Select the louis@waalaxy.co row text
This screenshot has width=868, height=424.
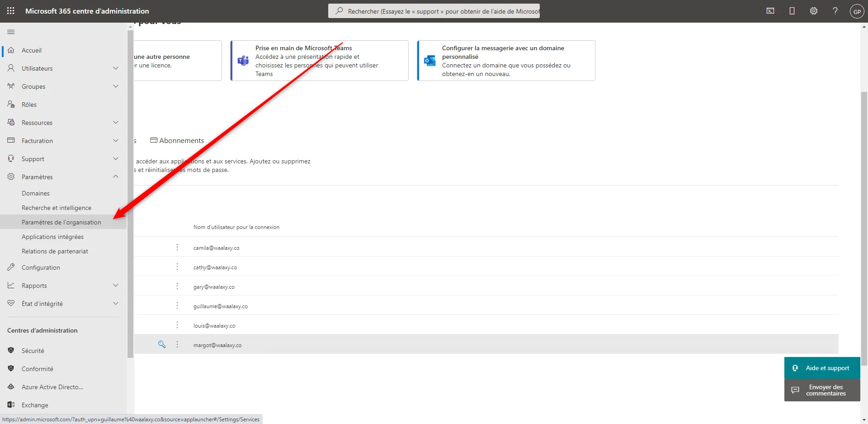coord(214,326)
